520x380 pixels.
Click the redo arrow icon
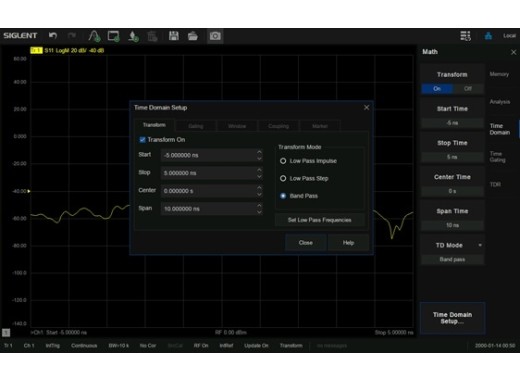pos(72,35)
